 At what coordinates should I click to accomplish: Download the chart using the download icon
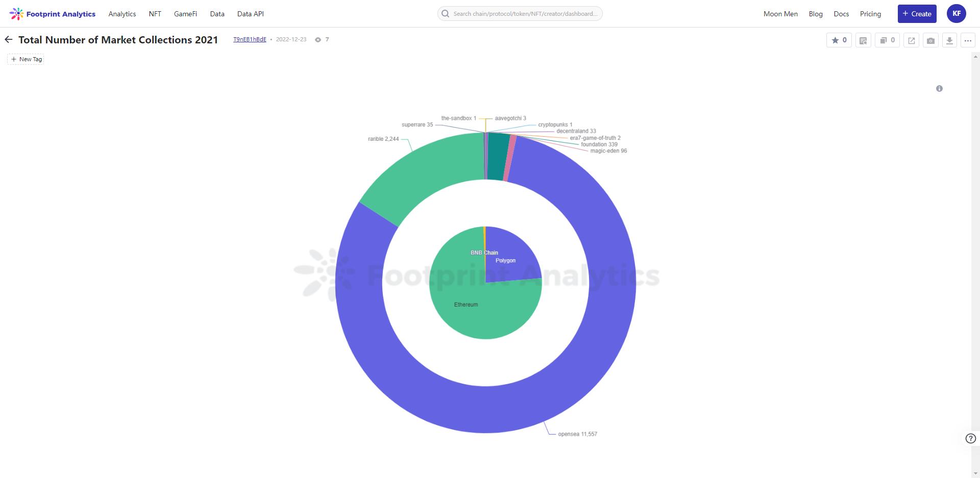[949, 40]
